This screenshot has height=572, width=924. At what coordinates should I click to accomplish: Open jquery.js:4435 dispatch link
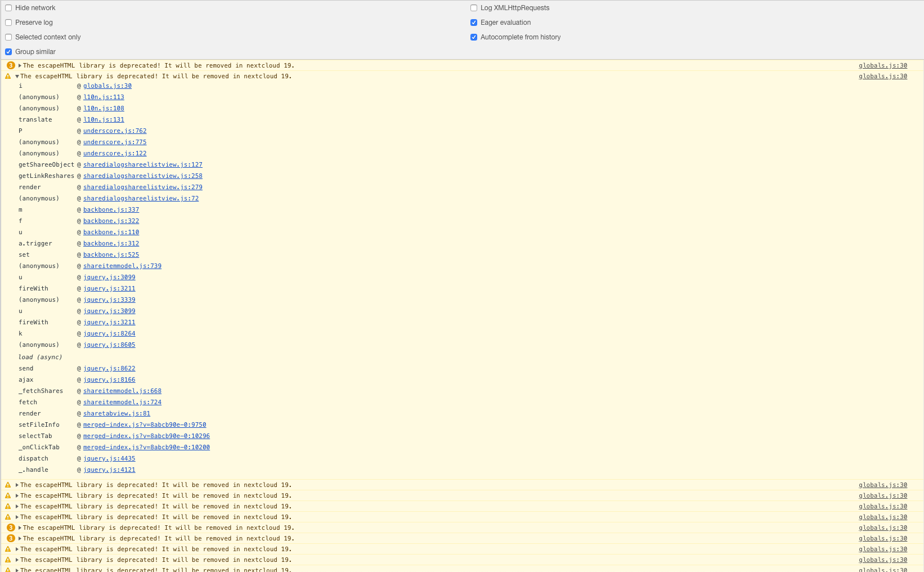109,458
